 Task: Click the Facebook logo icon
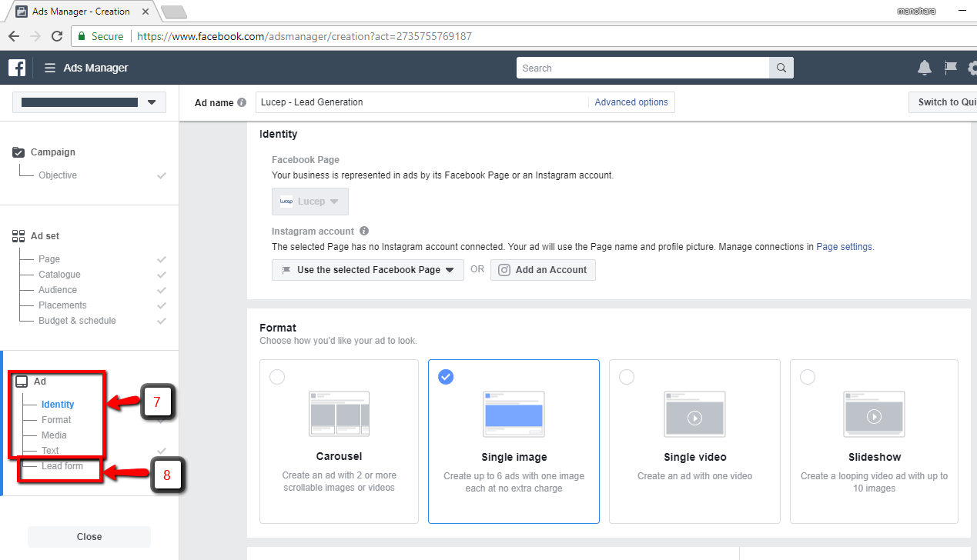[x=17, y=68]
